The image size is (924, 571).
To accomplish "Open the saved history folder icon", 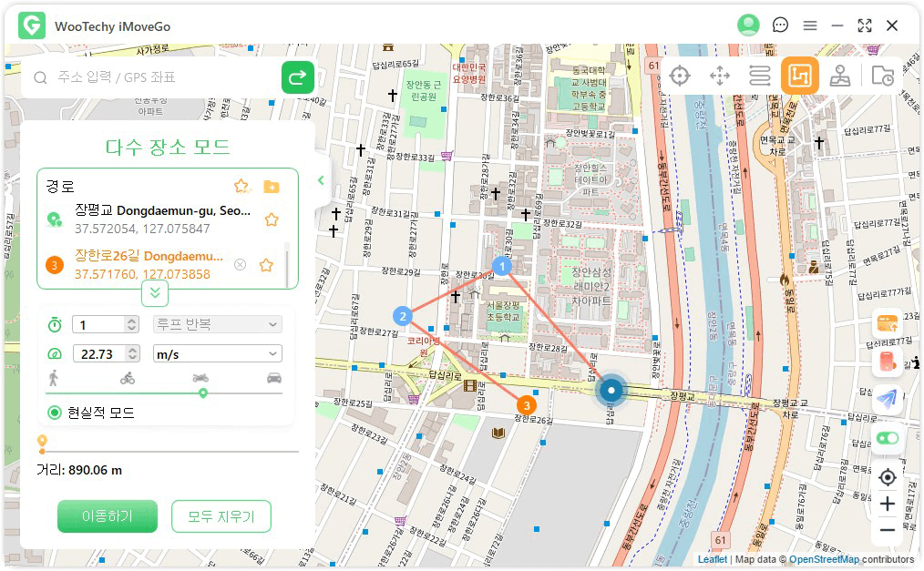I will coord(882,76).
